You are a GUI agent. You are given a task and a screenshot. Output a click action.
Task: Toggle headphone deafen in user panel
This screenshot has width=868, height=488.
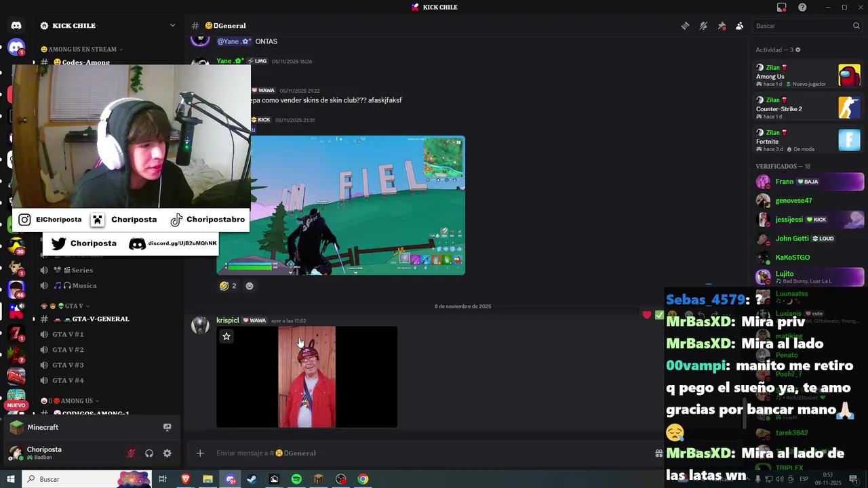point(149,453)
